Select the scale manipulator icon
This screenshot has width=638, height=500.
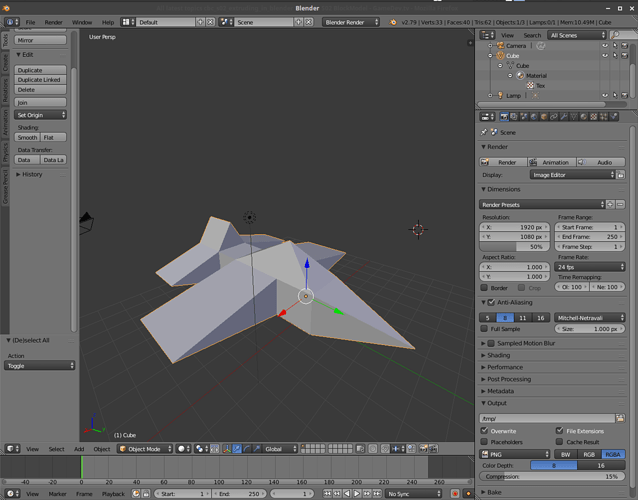coord(257,449)
